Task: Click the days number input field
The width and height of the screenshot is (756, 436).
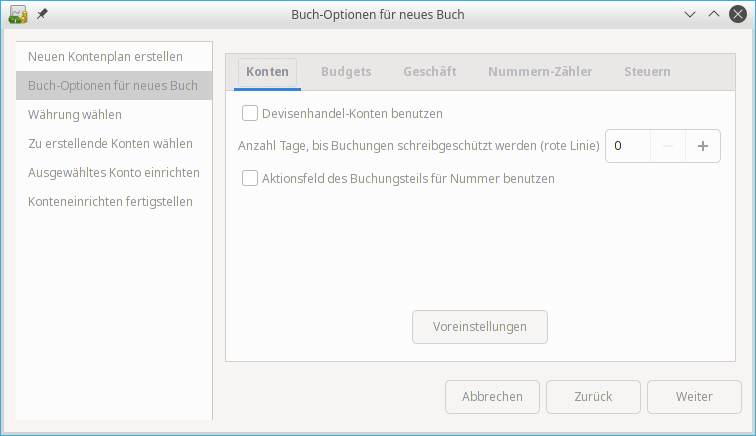Action: [x=628, y=146]
